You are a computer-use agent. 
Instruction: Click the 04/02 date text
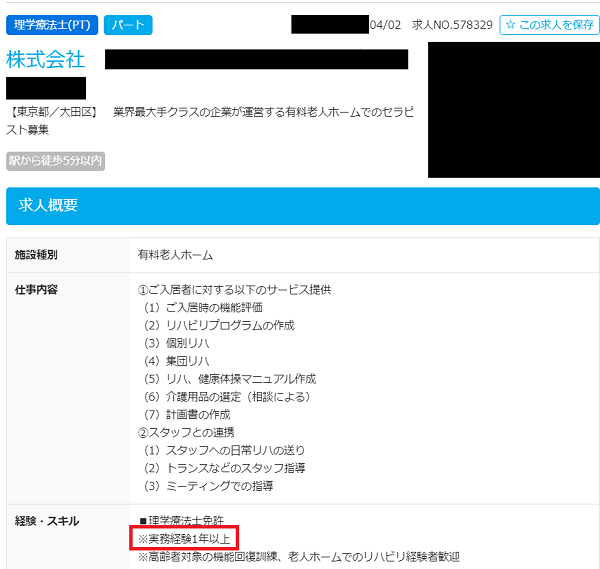(385, 25)
